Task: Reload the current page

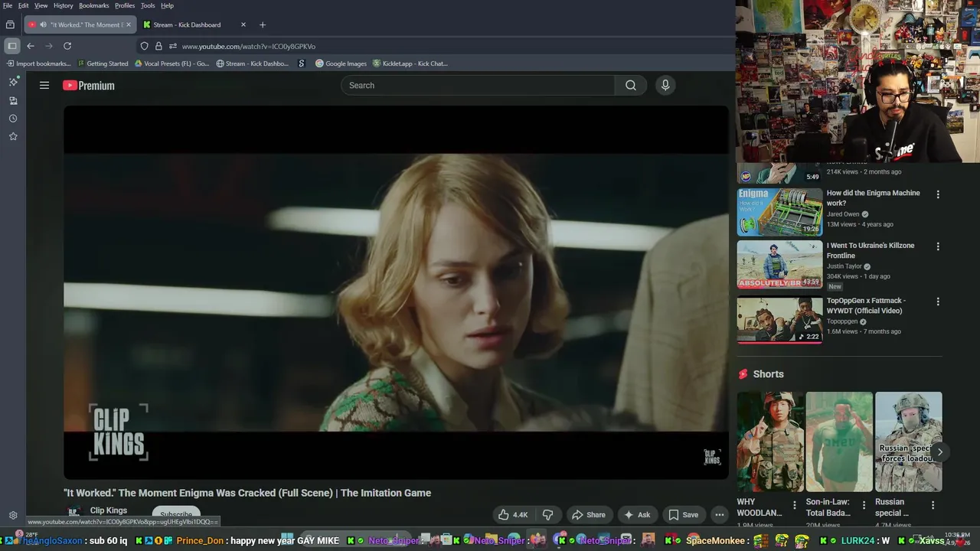Action: click(67, 46)
